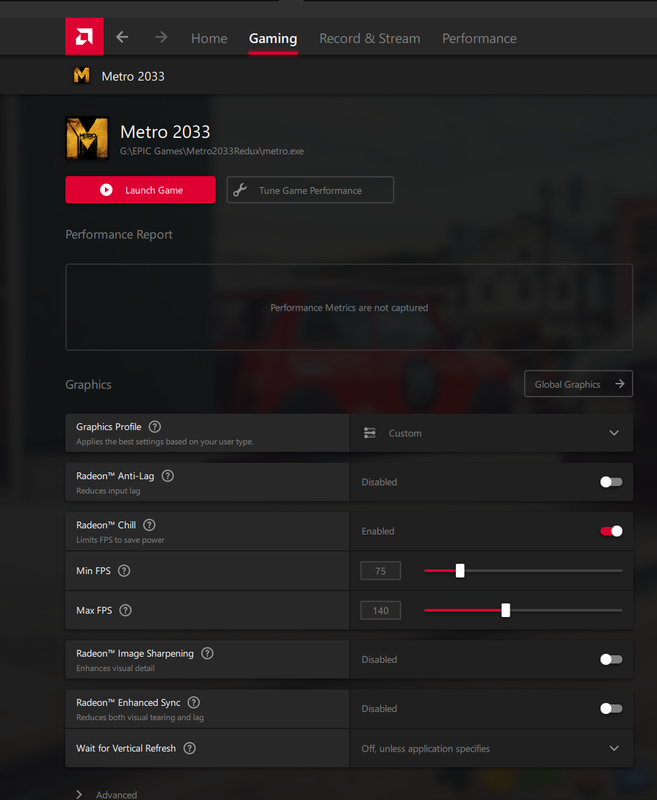Click 'Performance Metrics are not captured' text
The width and height of the screenshot is (657, 800).
pos(349,308)
